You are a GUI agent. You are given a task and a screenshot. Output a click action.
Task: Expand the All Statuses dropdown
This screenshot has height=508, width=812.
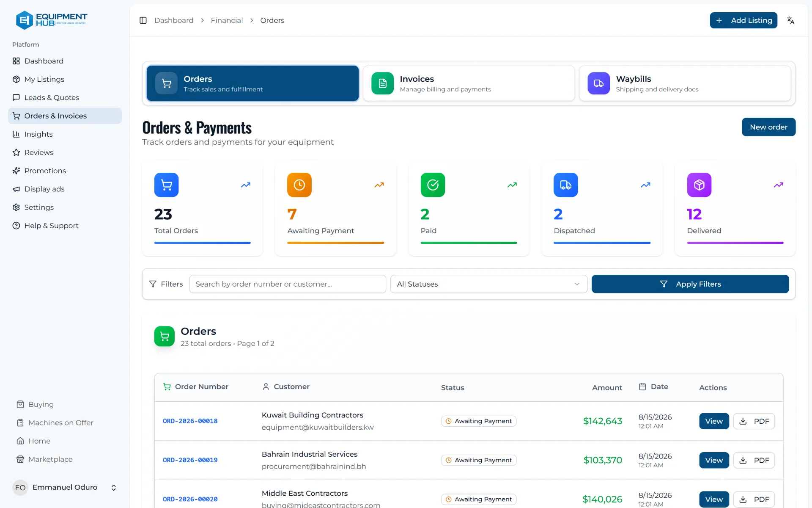(x=488, y=284)
